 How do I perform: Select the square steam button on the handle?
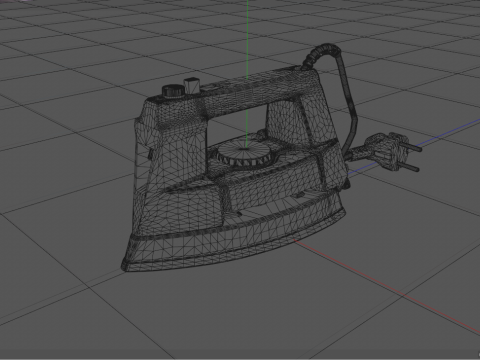pyautogui.click(x=192, y=85)
